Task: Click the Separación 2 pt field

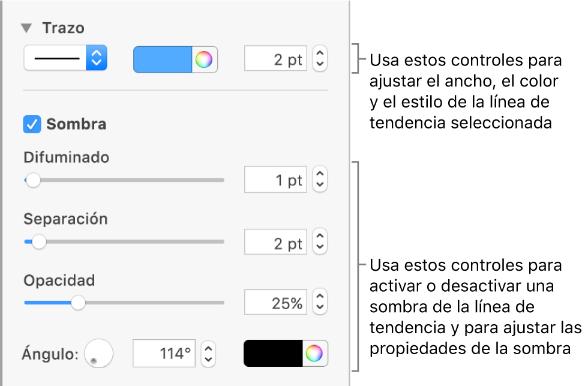Action: click(275, 242)
